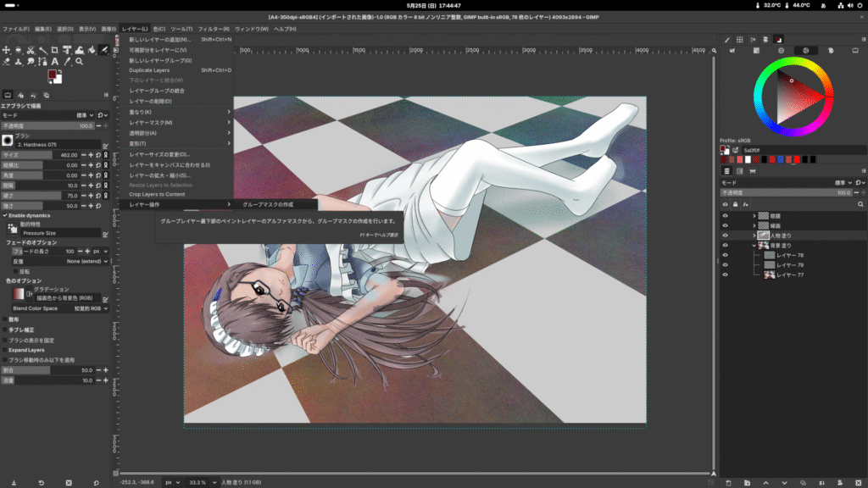
Task: Select グループマスクの作成 submenu entry
Action: (274, 205)
